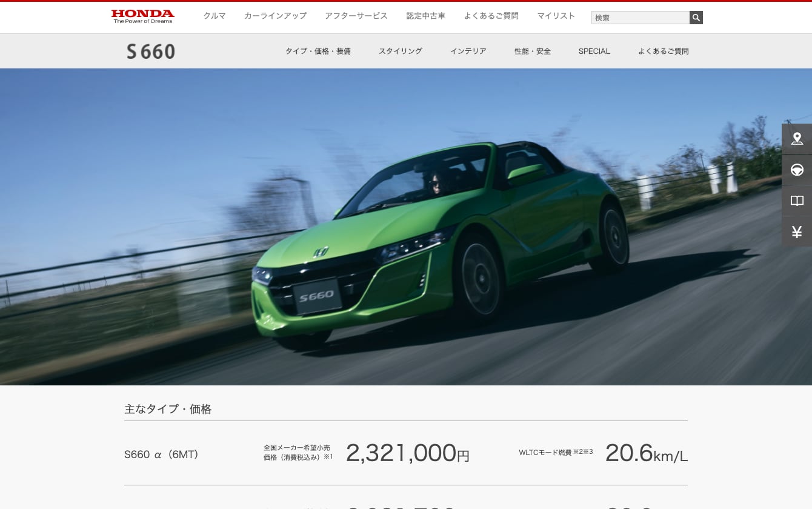Open the catalog book icon
812x509 pixels.
(x=797, y=201)
